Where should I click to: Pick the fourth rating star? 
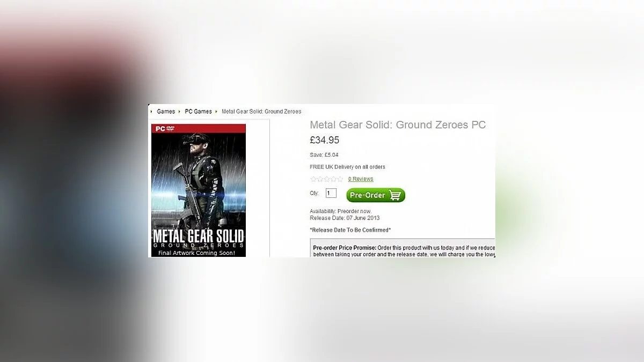pyautogui.click(x=333, y=179)
